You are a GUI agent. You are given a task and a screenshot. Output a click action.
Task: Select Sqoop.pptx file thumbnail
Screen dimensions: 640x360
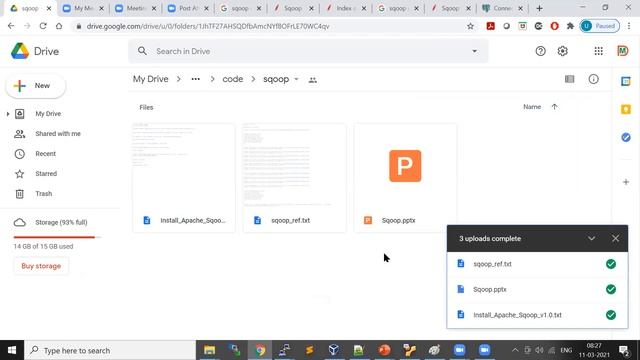click(405, 178)
